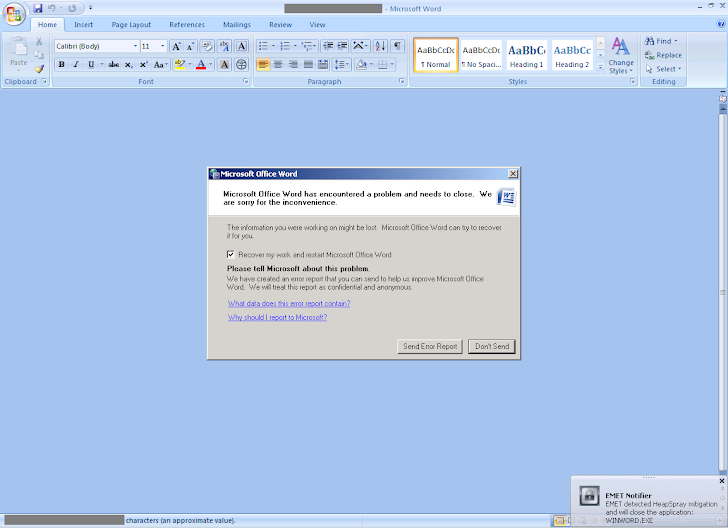This screenshot has width=728, height=528.
Task: Apply Normal style
Action: pyautogui.click(x=436, y=55)
